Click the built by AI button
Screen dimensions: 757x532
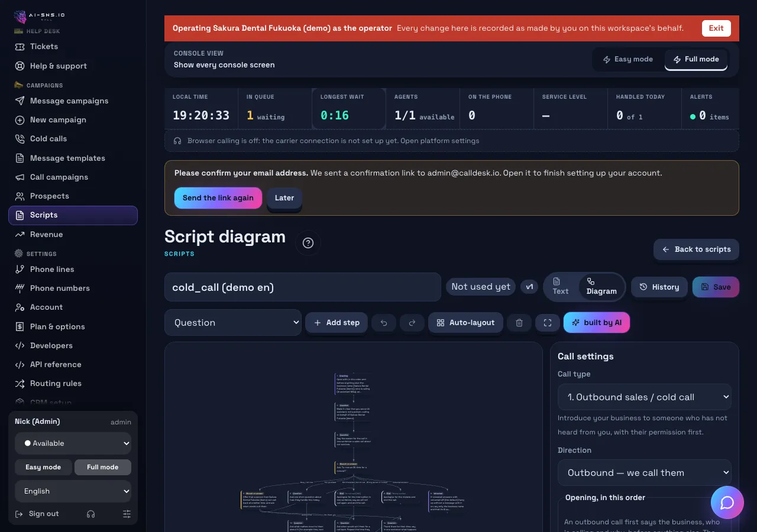[597, 323]
